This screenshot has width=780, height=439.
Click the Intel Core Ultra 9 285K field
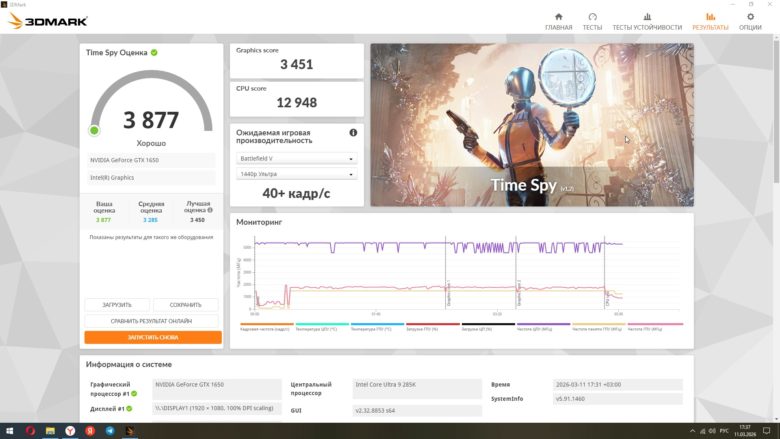(417, 389)
